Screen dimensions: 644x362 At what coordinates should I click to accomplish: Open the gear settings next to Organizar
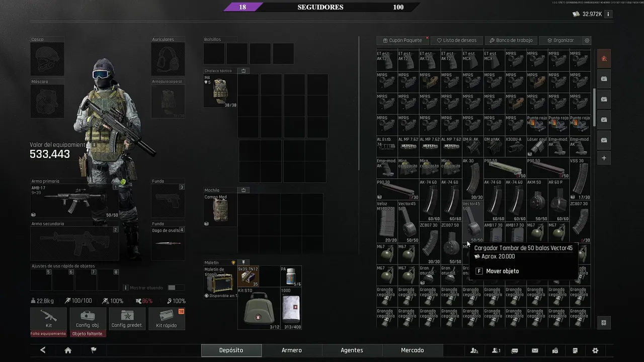point(587,40)
